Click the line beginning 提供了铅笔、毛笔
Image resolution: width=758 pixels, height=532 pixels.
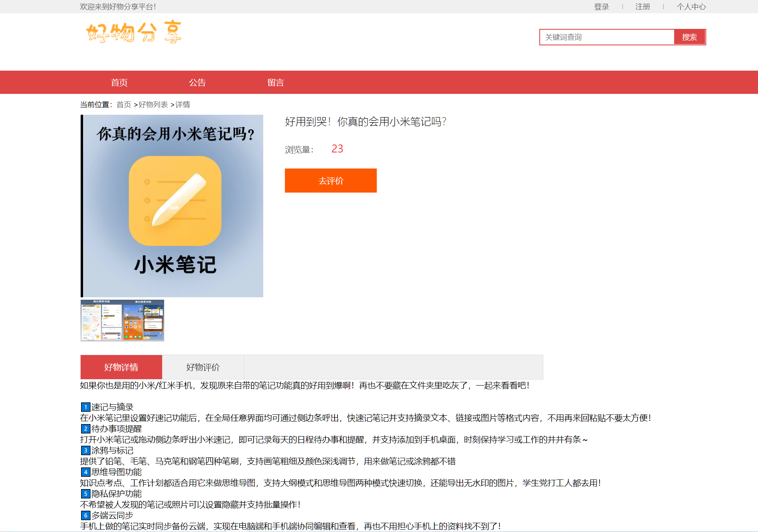click(268, 461)
